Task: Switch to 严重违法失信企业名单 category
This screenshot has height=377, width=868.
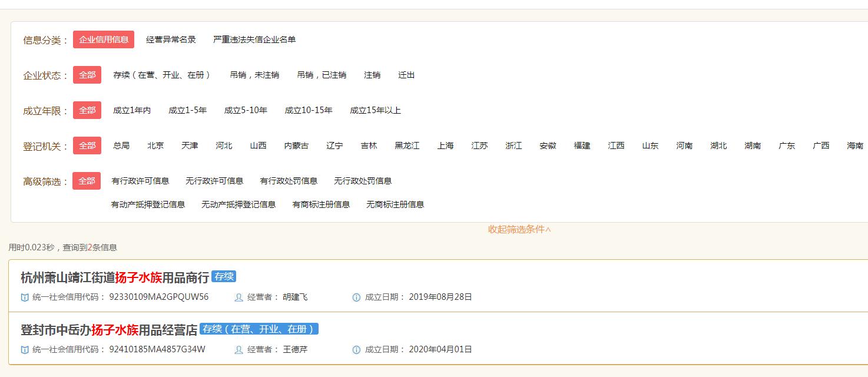Action: pyautogui.click(x=252, y=39)
